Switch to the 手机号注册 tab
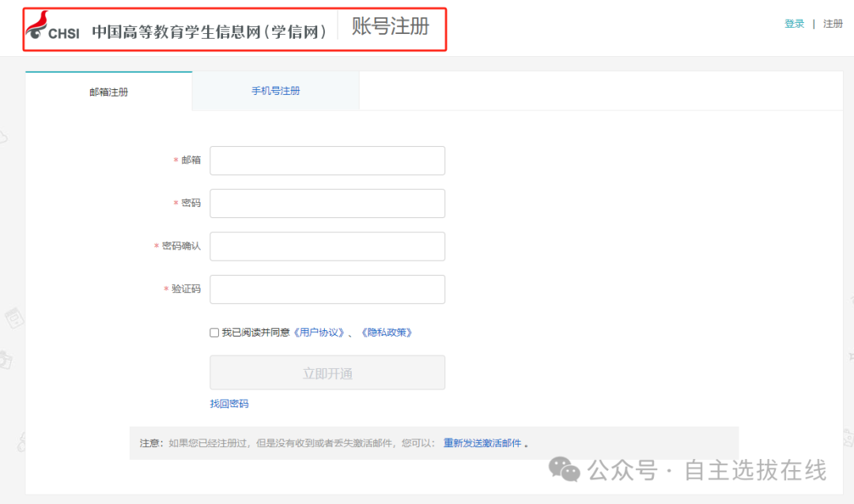The width and height of the screenshot is (854, 504). tap(275, 91)
